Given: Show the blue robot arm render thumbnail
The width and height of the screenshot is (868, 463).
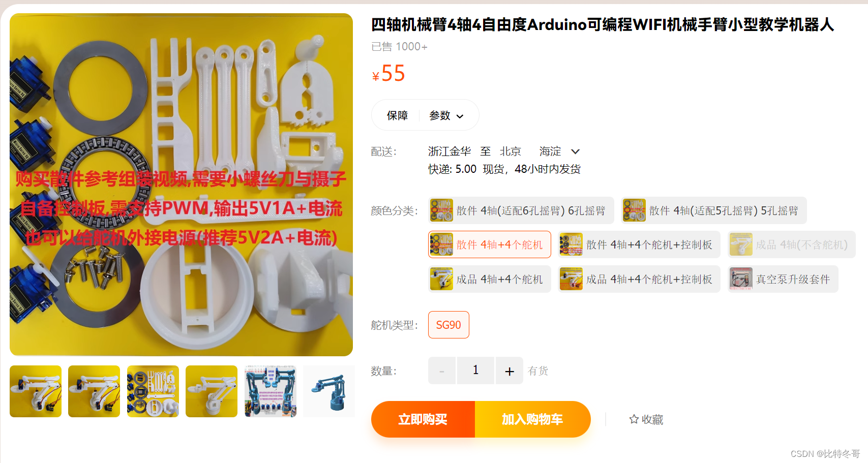Looking at the screenshot, I should [x=329, y=391].
